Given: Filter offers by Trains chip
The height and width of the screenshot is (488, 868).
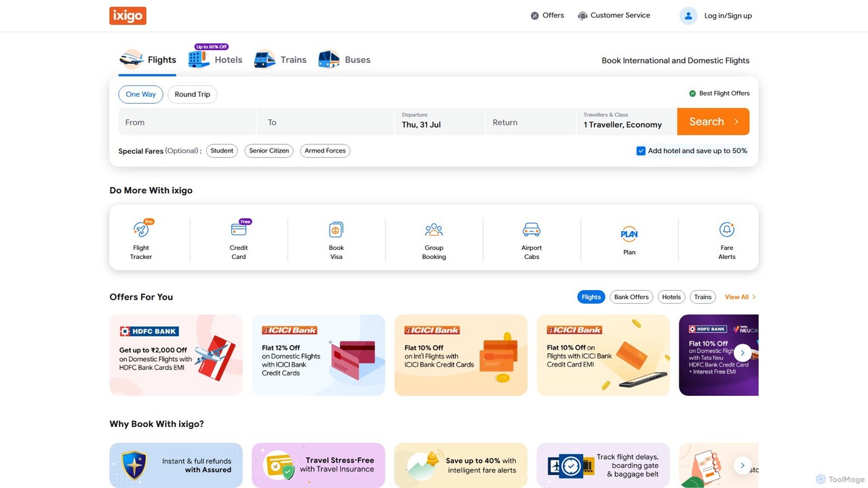Looking at the screenshot, I should 703,297.
